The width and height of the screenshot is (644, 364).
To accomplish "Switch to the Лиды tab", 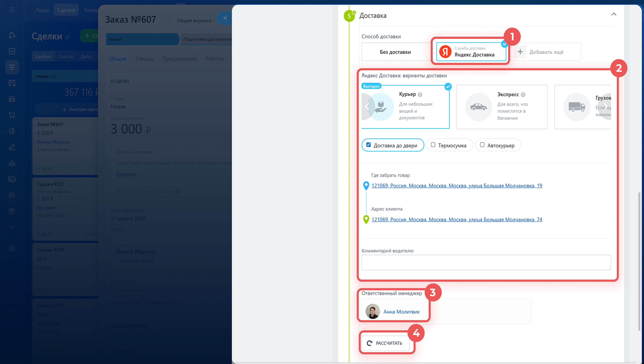I will click(42, 10).
